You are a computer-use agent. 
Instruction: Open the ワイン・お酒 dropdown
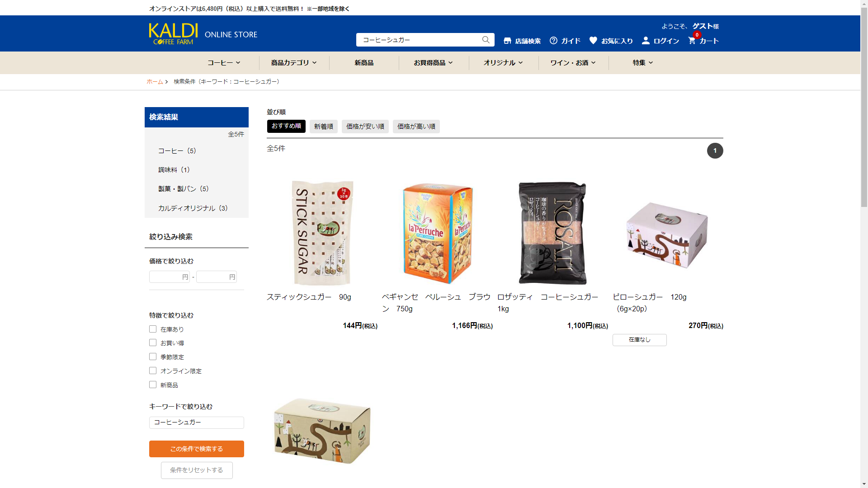coord(573,63)
